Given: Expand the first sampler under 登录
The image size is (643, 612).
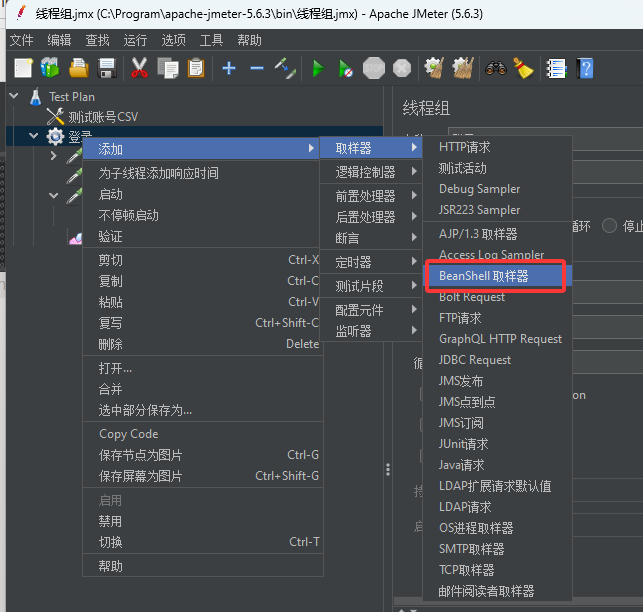Looking at the screenshot, I should coord(53,156).
